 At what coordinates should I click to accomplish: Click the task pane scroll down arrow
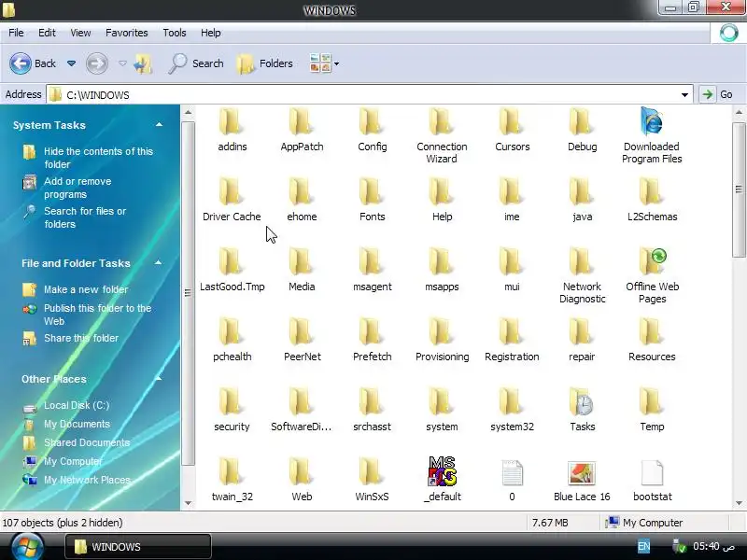tap(188, 503)
